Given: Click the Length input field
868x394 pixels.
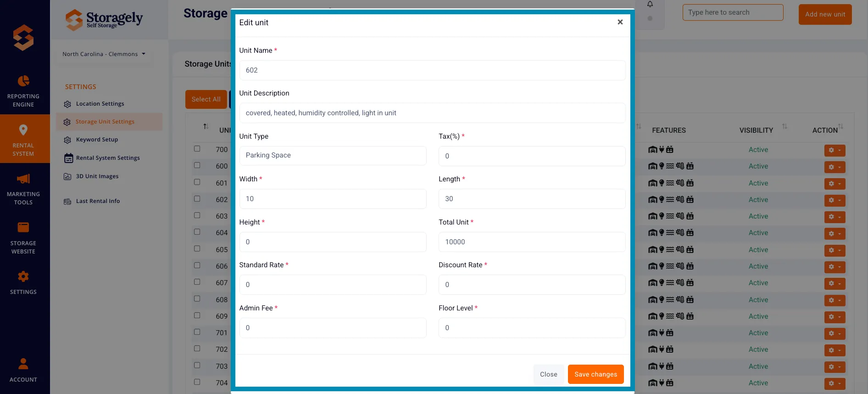Looking at the screenshot, I should point(532,199).
